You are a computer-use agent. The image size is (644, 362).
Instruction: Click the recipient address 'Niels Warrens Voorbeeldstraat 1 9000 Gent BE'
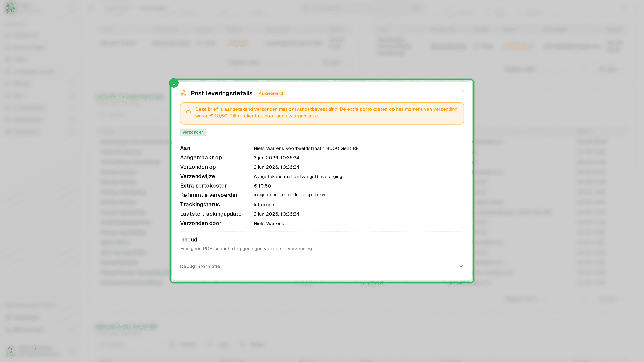[306, 148]
